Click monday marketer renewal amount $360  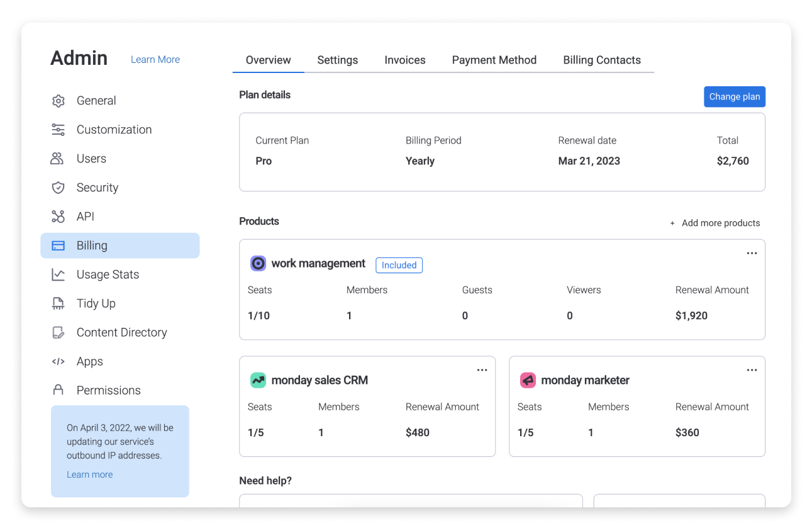687,433
